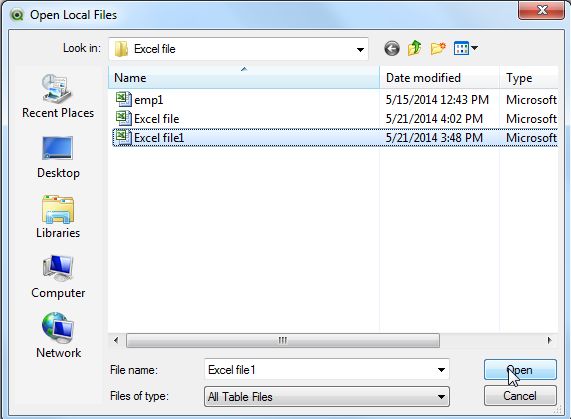Click the QlikView icon in title bar
The height and width of the screenshot is (419, 571).
pyautogui.click(x=17, y=15)
